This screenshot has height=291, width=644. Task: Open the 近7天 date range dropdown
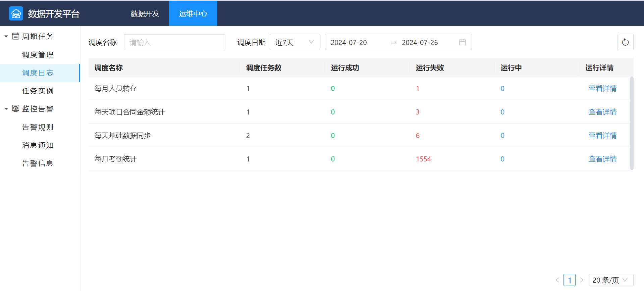[x=294, y=42]
